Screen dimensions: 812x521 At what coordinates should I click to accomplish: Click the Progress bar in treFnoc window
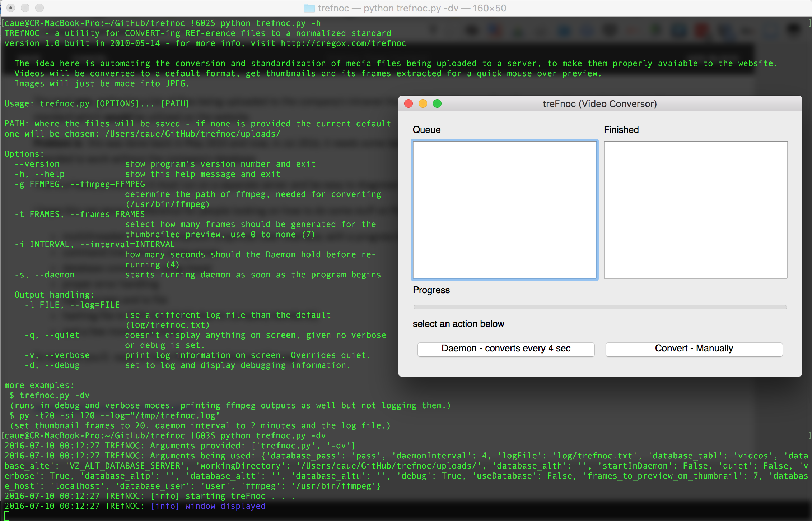point(599,307)
